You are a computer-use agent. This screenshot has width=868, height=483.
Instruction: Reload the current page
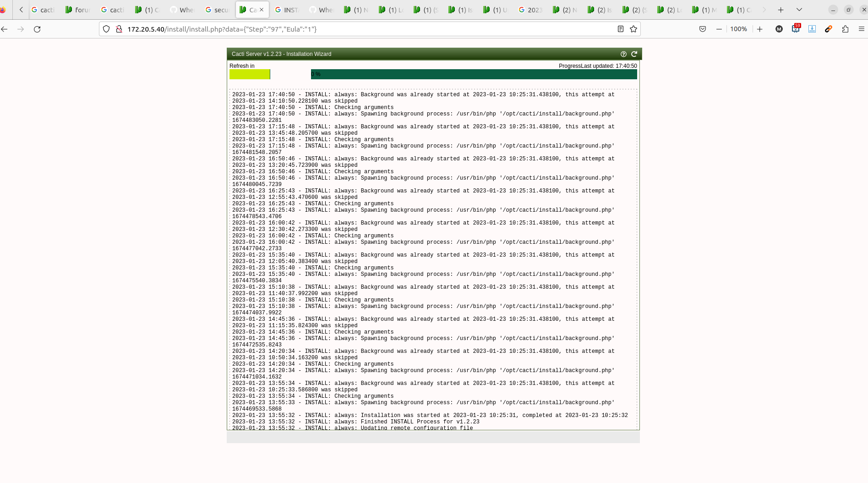pyautogui.click(x=37, y=29)
